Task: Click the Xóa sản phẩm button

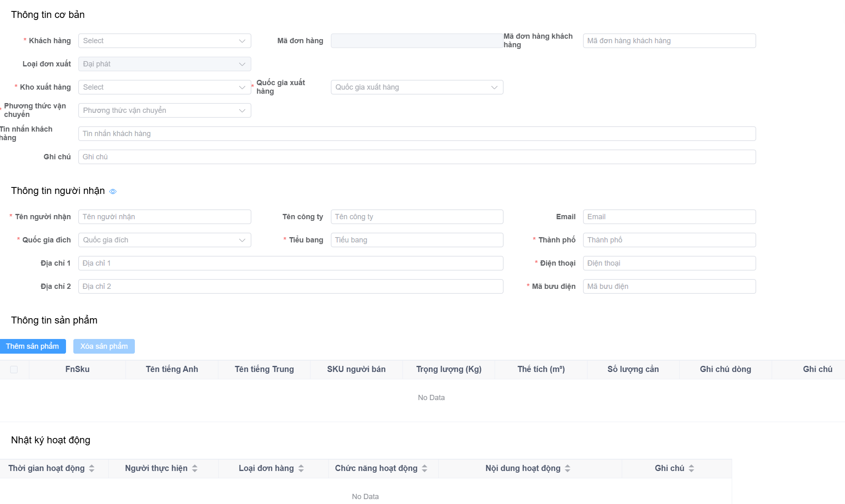Action: pos(104,346)
